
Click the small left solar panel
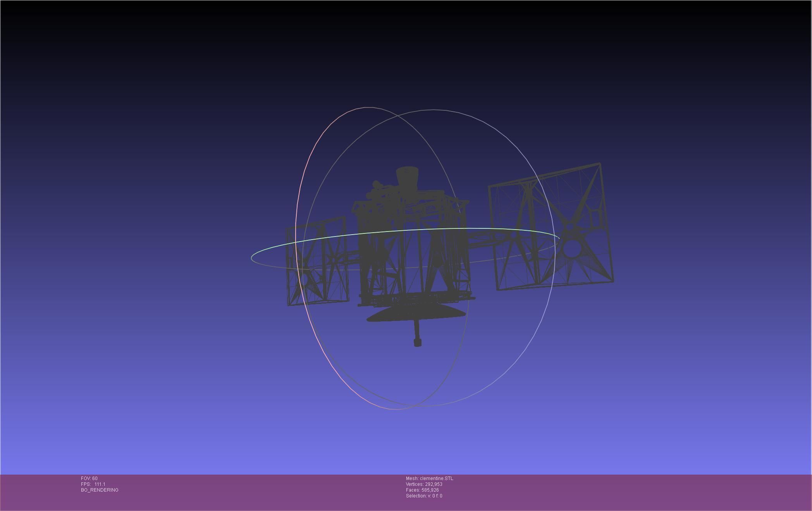(x=317, y=261)
